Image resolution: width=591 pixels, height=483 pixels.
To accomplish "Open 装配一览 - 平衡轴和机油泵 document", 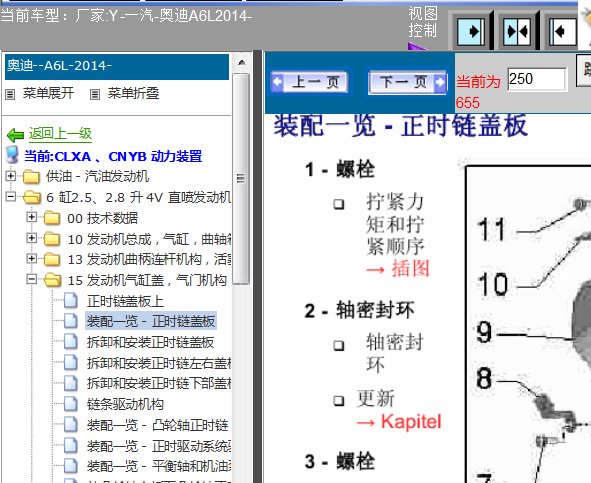I will click(159, 466).
